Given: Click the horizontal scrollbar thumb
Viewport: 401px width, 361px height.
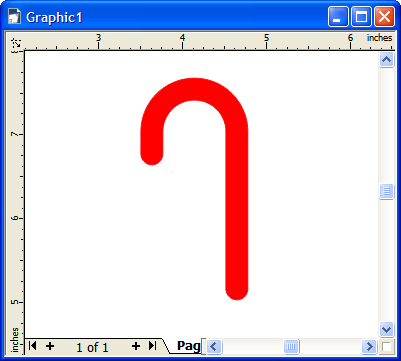Looking at the screenshot, I should [x=291, y=347].
